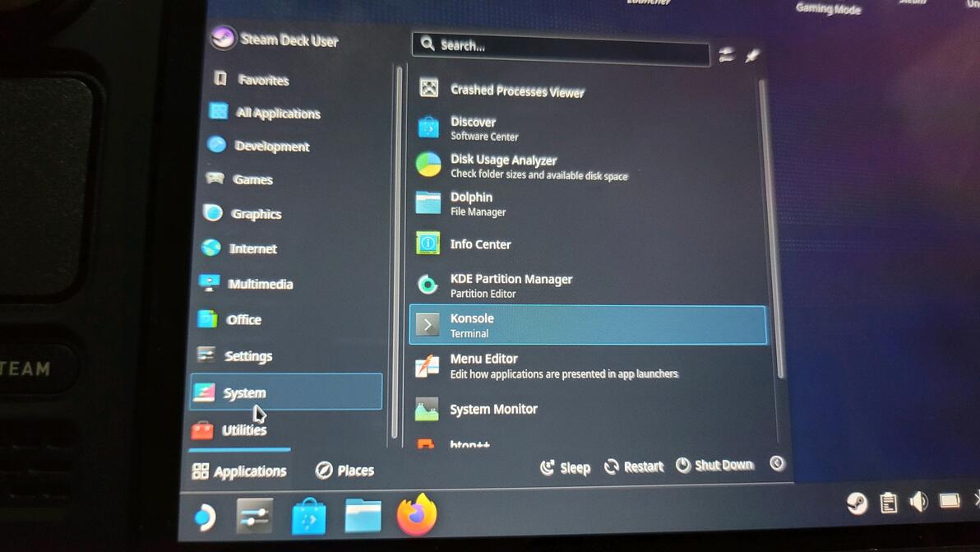Open the clipboard tray icon
The height and width of the screenshot is (552, 980).
[889, 503]
